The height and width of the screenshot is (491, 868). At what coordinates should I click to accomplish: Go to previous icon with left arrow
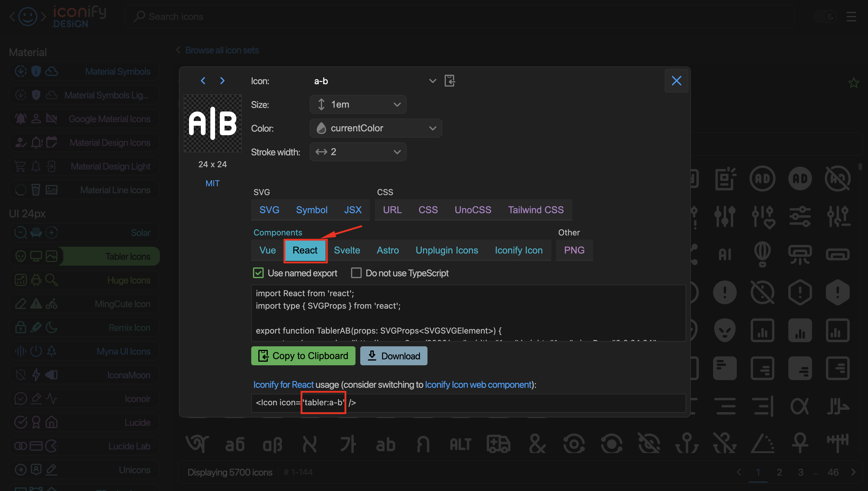pyautogui.click(x=203, y=81)
